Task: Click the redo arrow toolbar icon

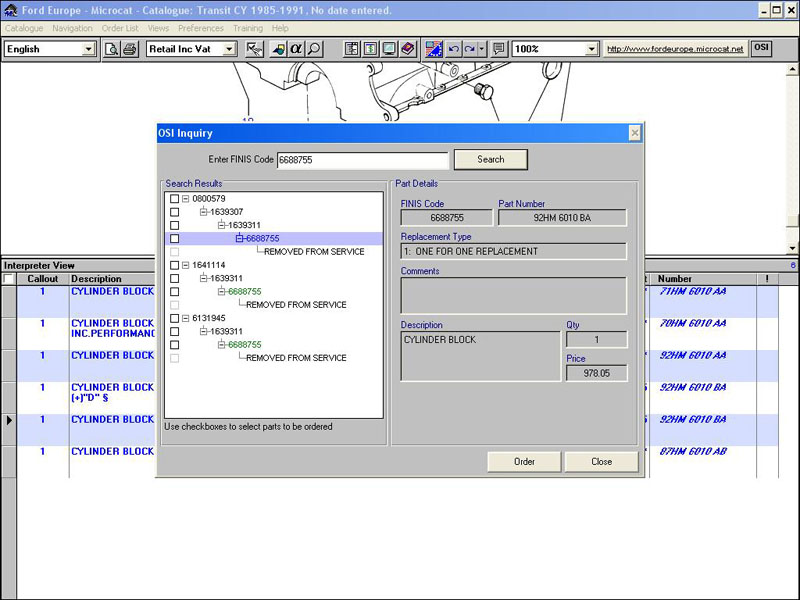Action: click(x=469, y=49)
